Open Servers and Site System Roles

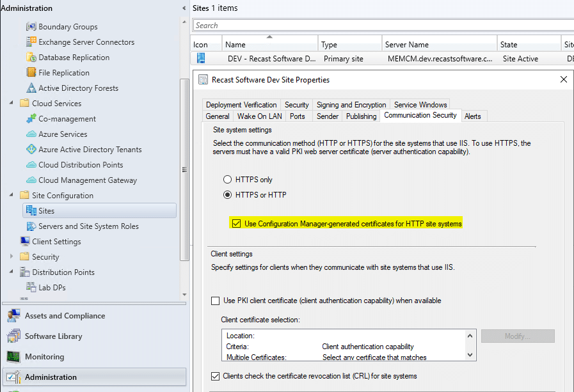(x=92, y=226)
